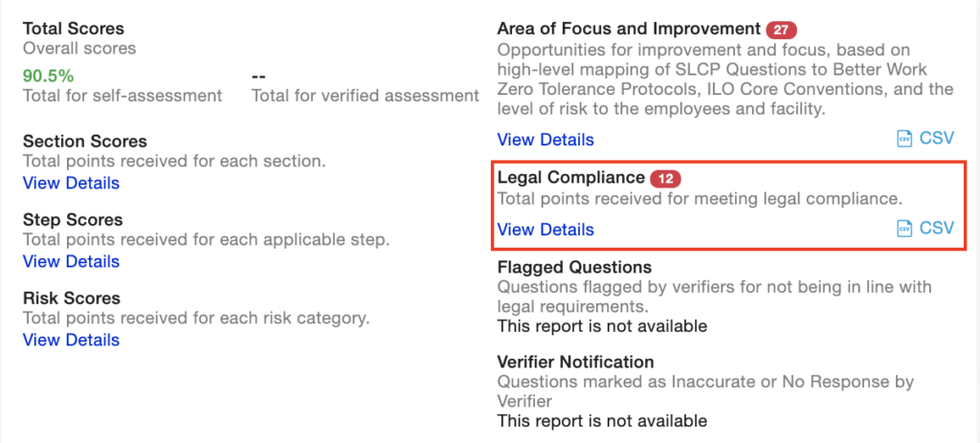Click the Legal Compliance heading
This screenshot has width=980, height=443.
tap(570, 177)
